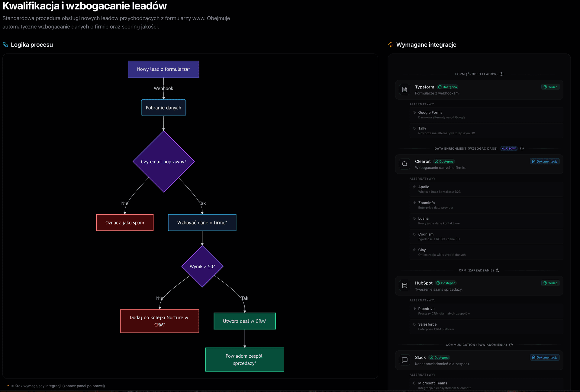Image resolution: width=580 pixels, height=392 pixels.
Task: Click the help icon next to 'DATA ENRICHMENT' header
Action: pos(522,148)
